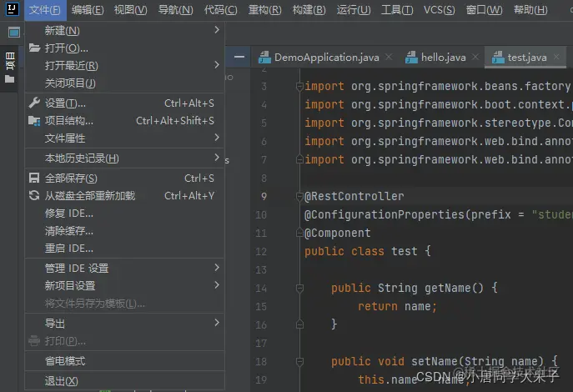Image resolution: width=573 pixels, height=392 pixels.
Task: Switch to the DemoApplication.java tab
Action: pos(326,58)
